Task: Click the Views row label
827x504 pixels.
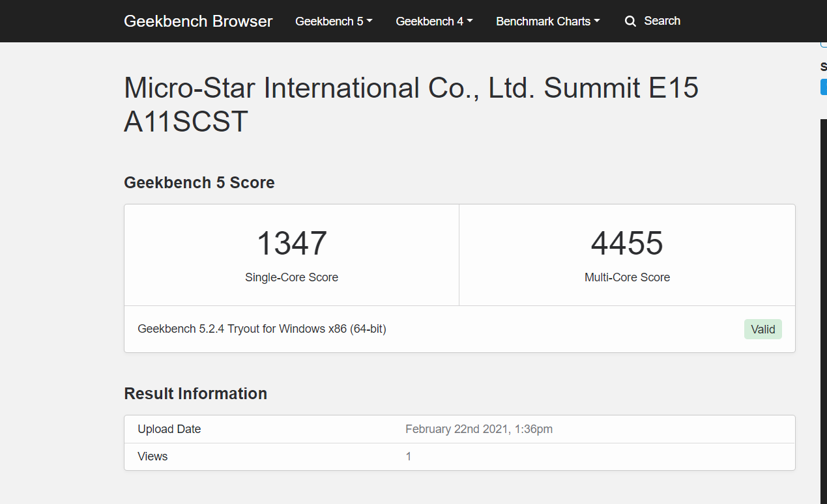Action: tap(152, 456)
